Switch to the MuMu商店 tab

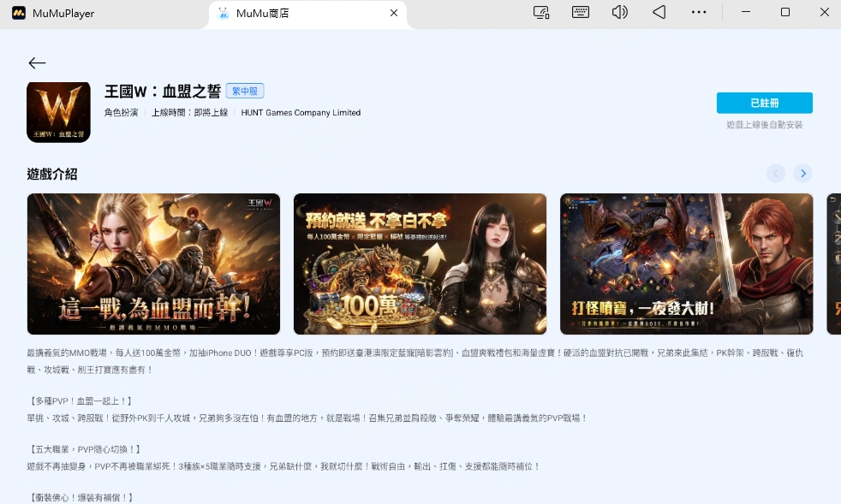pyautogui.click(x=307, y=14)
